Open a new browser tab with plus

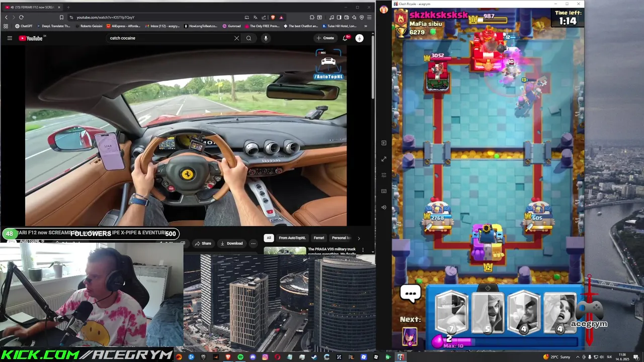tap(68, 7)
